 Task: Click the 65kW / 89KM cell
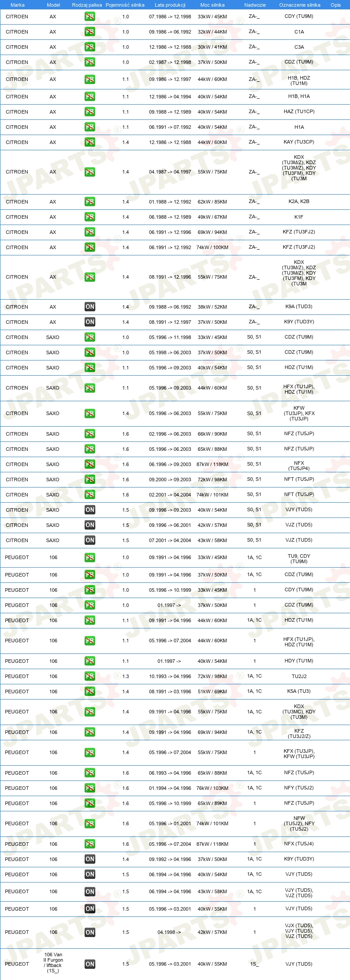click(212, 803)
